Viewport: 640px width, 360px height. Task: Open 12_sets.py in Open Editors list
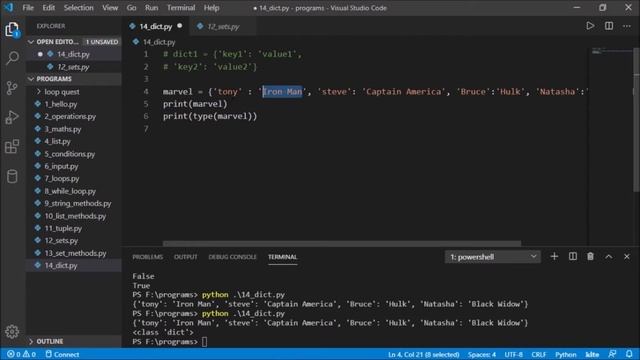click(x=73, y=67)
